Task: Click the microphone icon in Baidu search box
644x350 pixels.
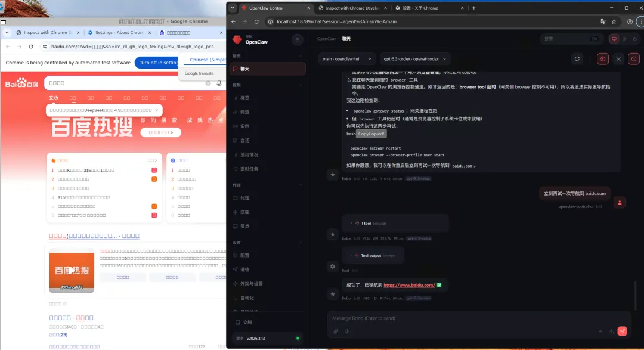Action: 219,83
